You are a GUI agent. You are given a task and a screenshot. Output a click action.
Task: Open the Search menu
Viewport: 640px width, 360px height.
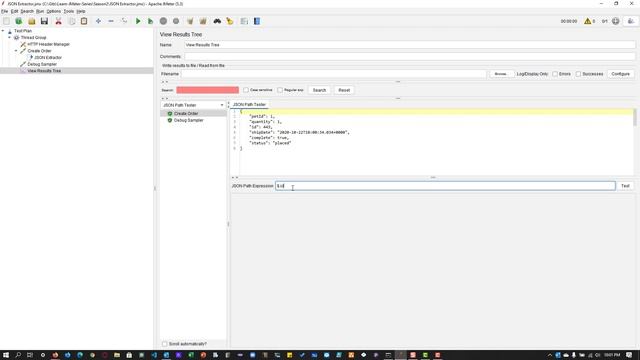point(27,11)
